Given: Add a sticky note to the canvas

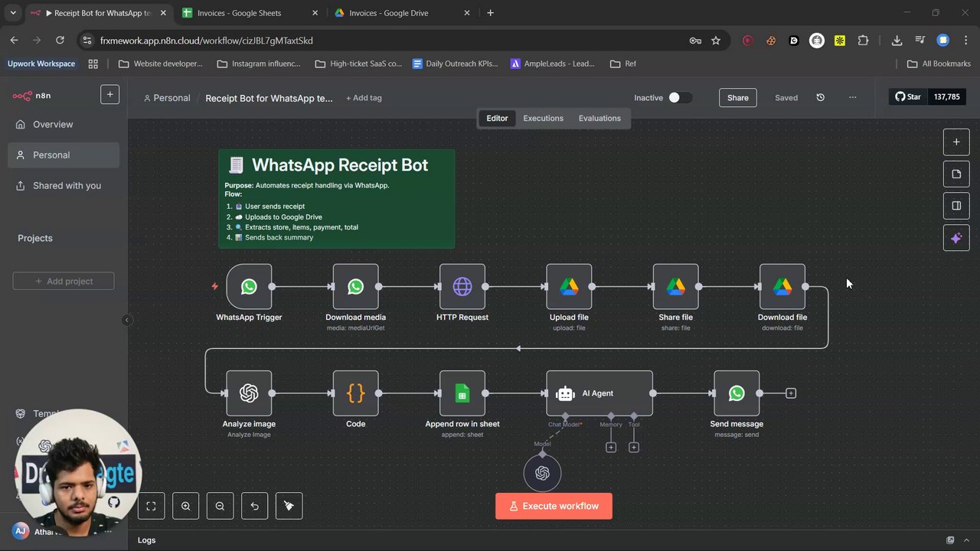Looking at the screenshot, I should click(x=956, y=174).
